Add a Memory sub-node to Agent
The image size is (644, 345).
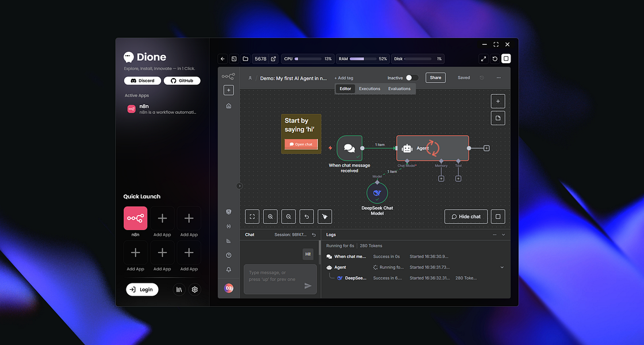(441, 179)
